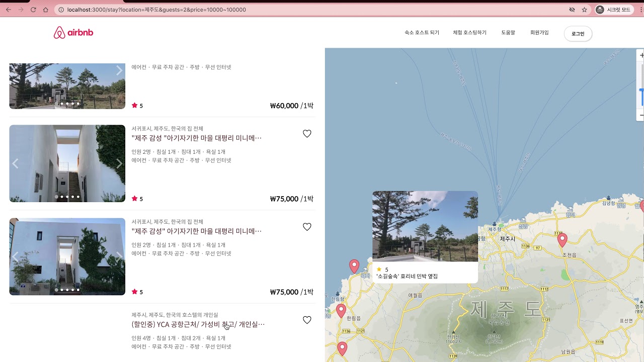
Task: Zoom in the map with plus button
Action: point(641,55)
